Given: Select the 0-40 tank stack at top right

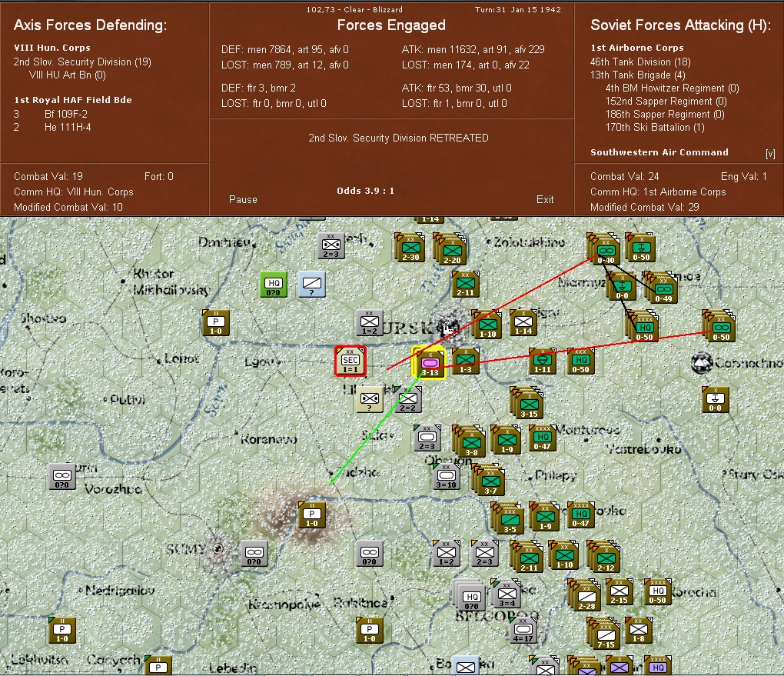Looking at the screenshot, I should (604, 248).
